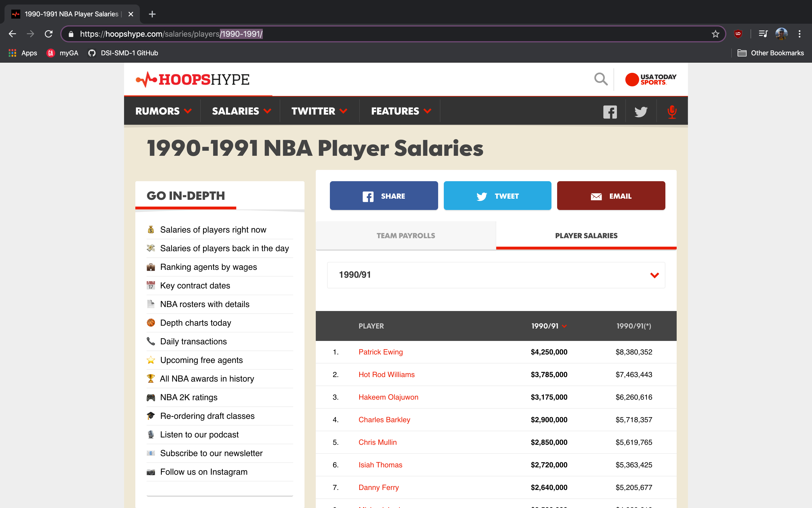Open a new browser tab
Screen dimensions: 812x508
(x=152, y=14)
